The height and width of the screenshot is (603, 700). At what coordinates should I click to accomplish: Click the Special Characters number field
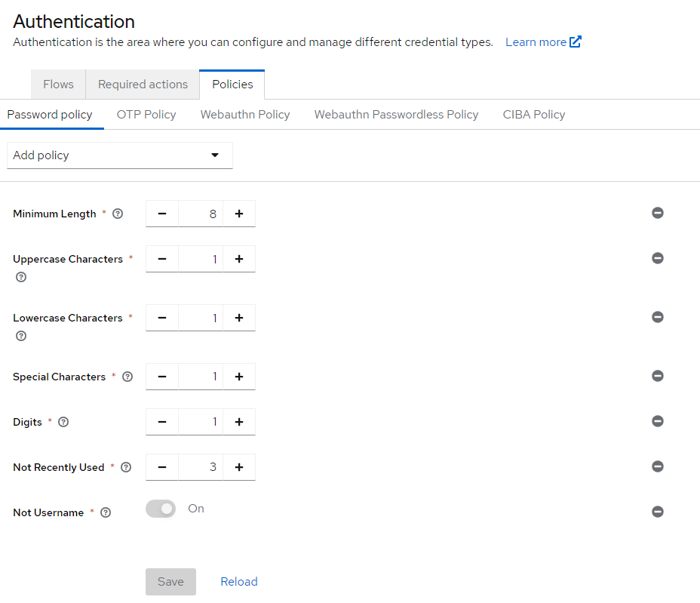(x=201, y=377)
